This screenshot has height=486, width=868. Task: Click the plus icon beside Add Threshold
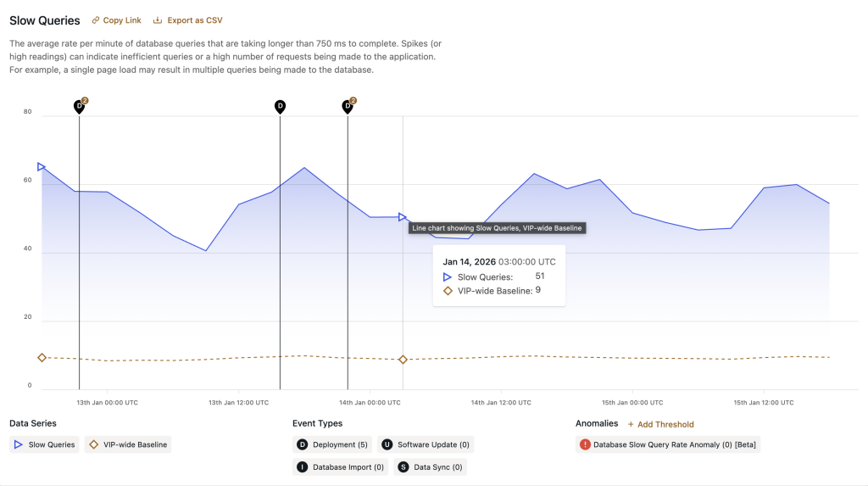click(x=631, y=424)
